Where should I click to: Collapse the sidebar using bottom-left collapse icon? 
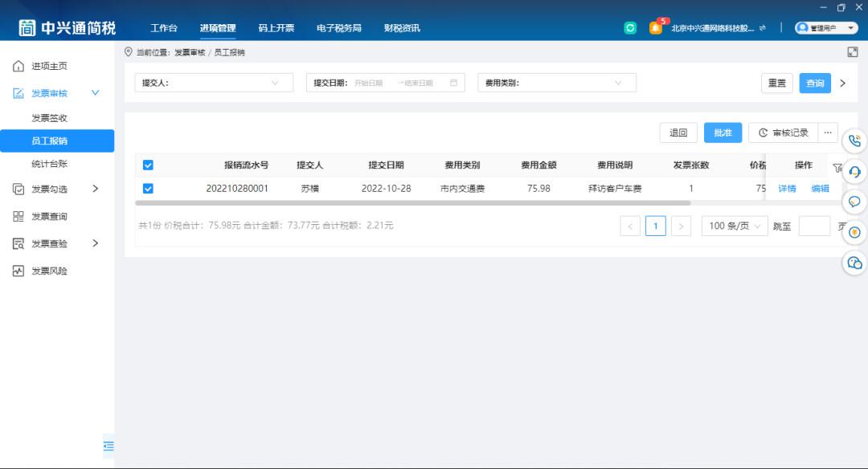click(x=108, y=446)
